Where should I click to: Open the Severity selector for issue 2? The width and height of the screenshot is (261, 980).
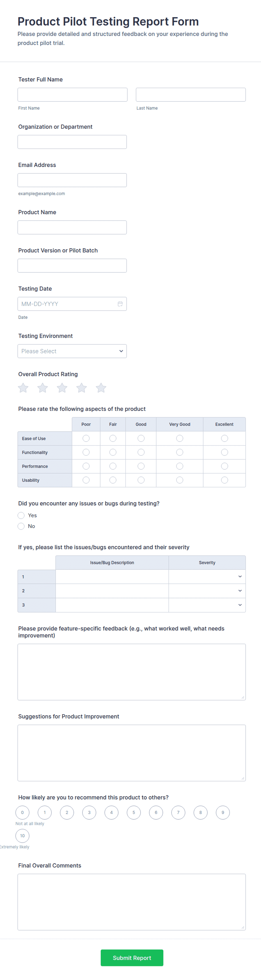(x=207, y=590)
